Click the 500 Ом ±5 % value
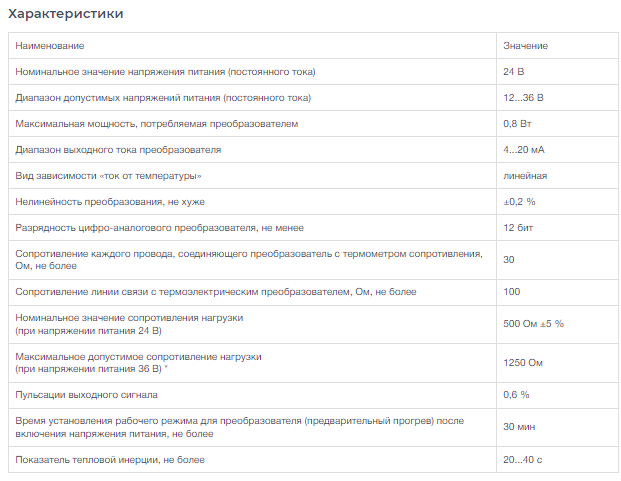This screenshot has width=621, height=481. click(x=533, y=324)
